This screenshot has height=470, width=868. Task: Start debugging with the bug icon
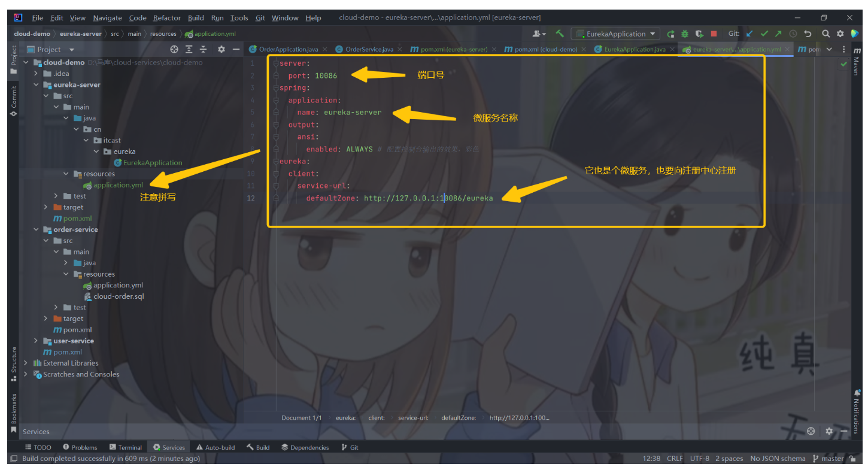point(685,34)
